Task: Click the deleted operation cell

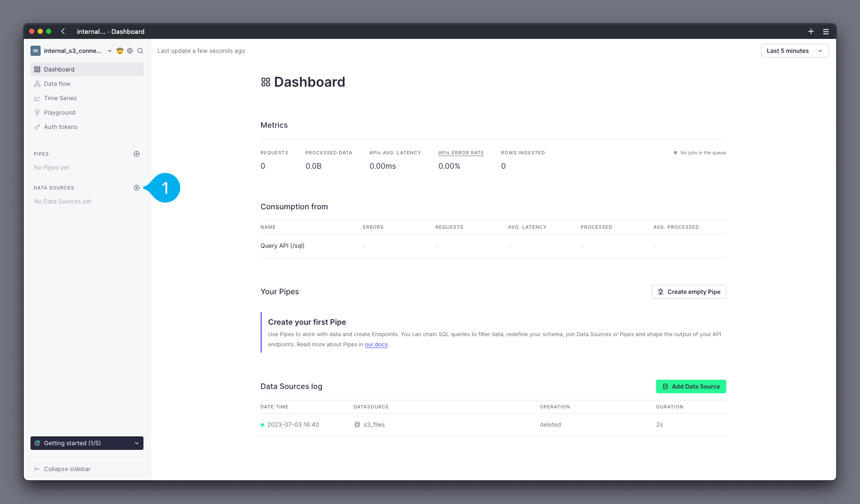Action: pos(550,425)
